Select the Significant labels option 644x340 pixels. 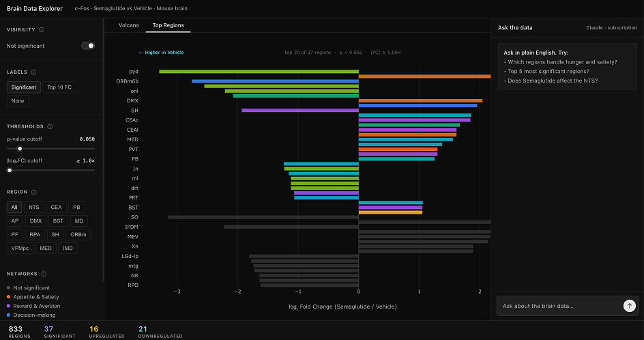(x=24, y=87)
